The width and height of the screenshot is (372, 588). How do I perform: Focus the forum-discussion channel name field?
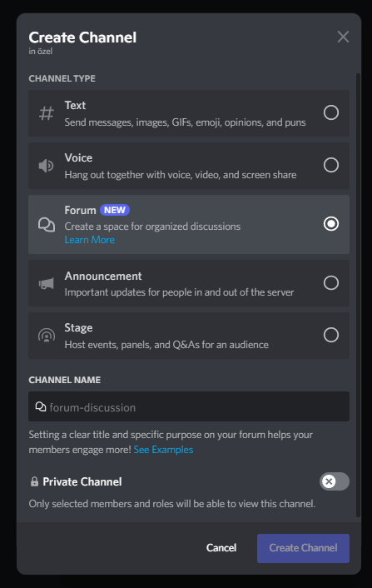(189, 407)
